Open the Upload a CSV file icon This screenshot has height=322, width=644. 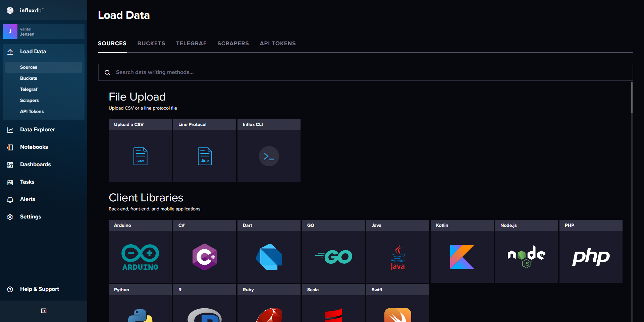pos(140,156)
